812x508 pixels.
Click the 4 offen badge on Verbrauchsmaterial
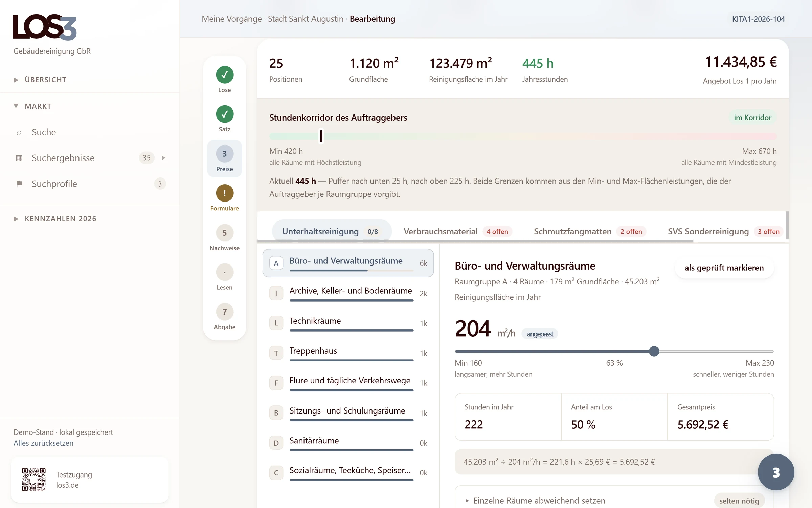pos(497,232)
